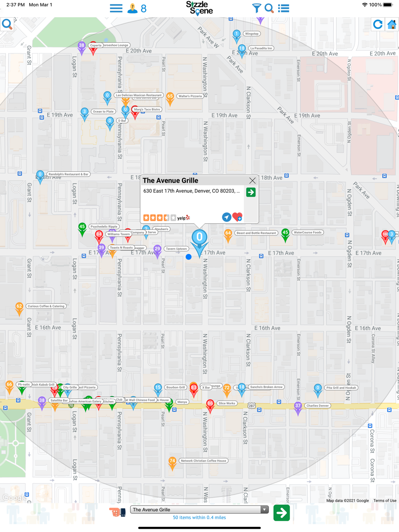Tap Wingstop pin 1
The height and width of the screenshot is (532, 399).
[x=237, y=36]
